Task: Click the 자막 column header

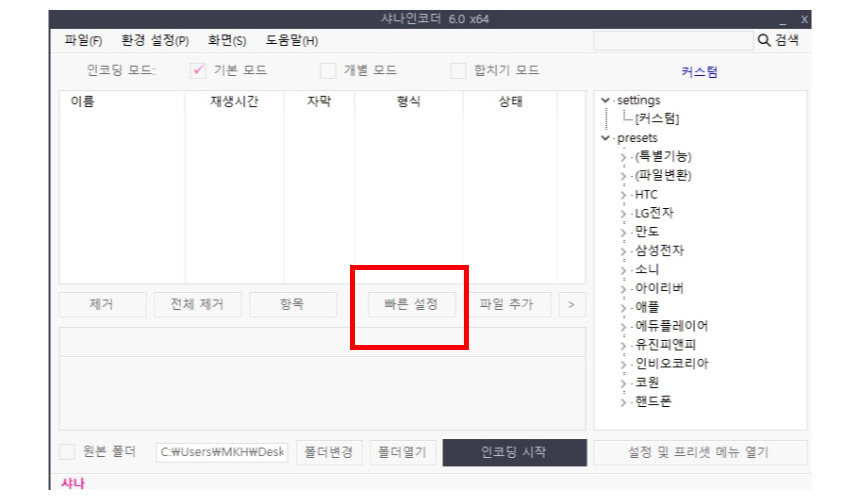Action: click(x=319, y=101)
